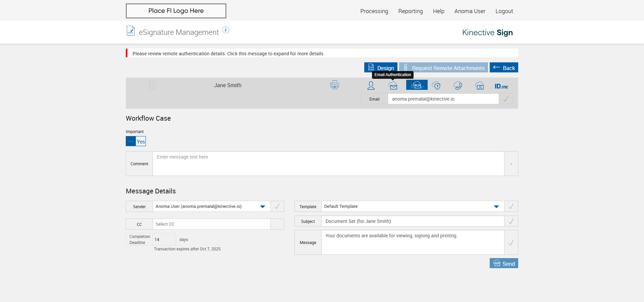Image resolution: width=644 pixels, height=302 pixels.
Task: Click the Subject input field
Action: pos(413,221)
